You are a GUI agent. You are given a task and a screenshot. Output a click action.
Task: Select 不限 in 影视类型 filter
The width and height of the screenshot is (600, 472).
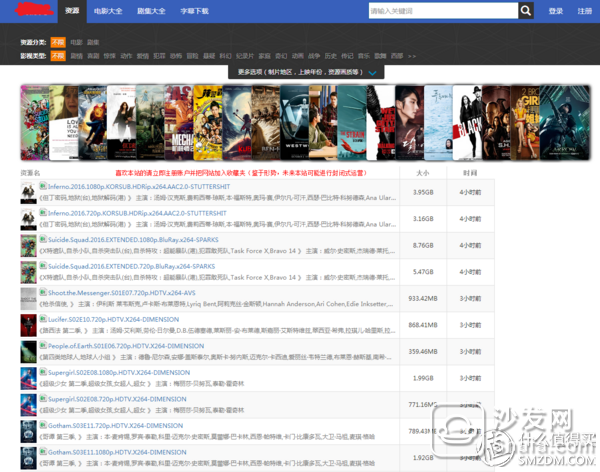(58, 56)
